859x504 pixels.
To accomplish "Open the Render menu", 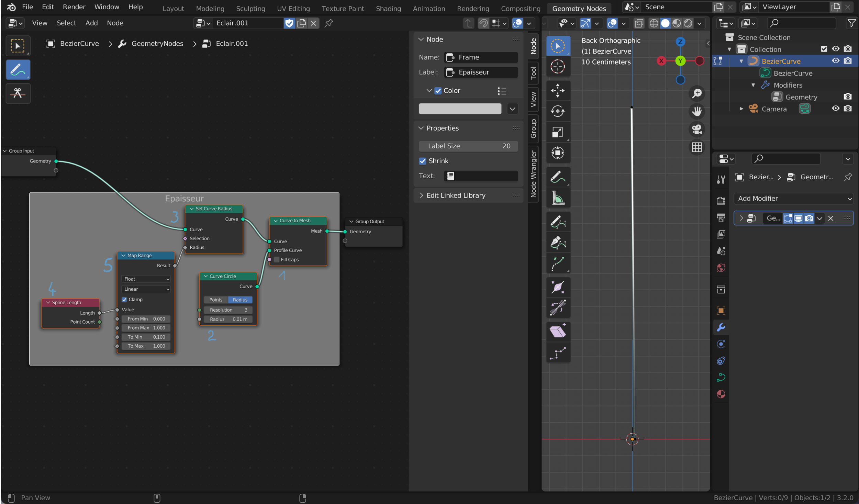I will coord(74,7).
